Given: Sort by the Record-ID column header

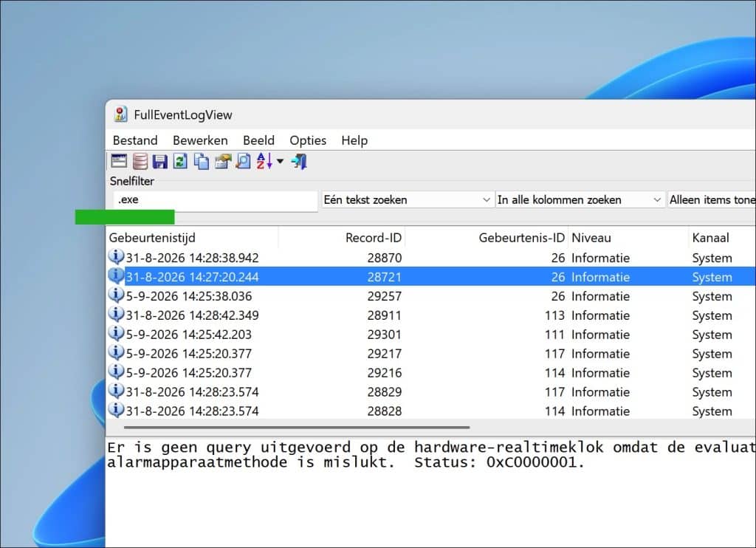Looking at the screenshot, I should coord(341,238).
